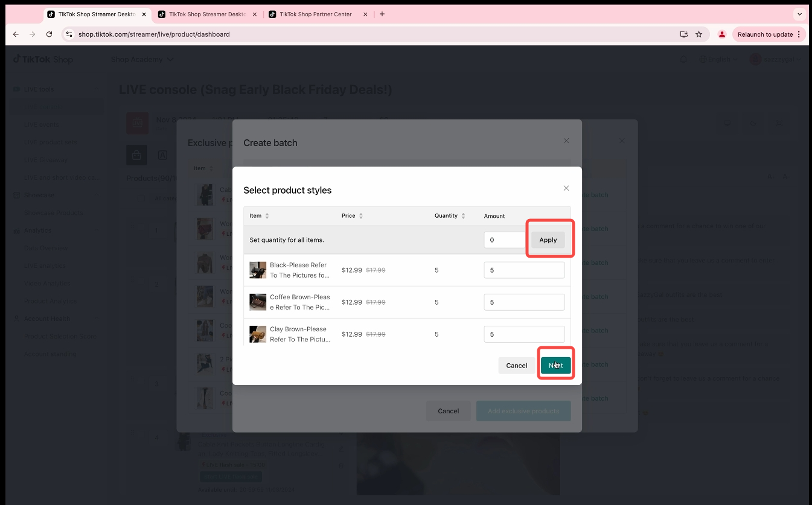This screenshot has height=505, width=812.
Task: Open the Chrome profile icon
Action: (721, 34)
